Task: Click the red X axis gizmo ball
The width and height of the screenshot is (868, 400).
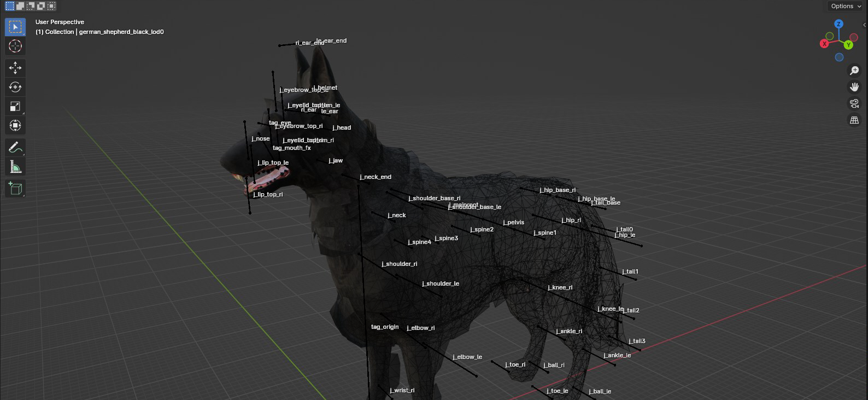Action: 824,44
